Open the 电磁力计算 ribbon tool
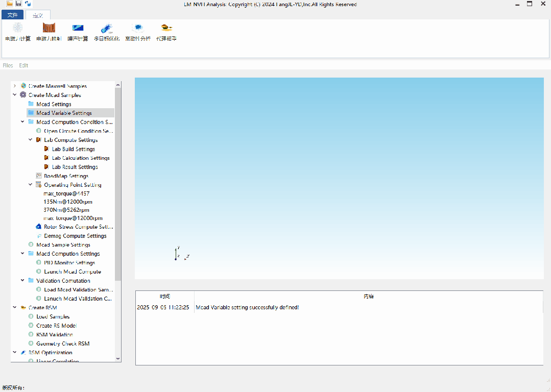 click(x=18, y=32)
